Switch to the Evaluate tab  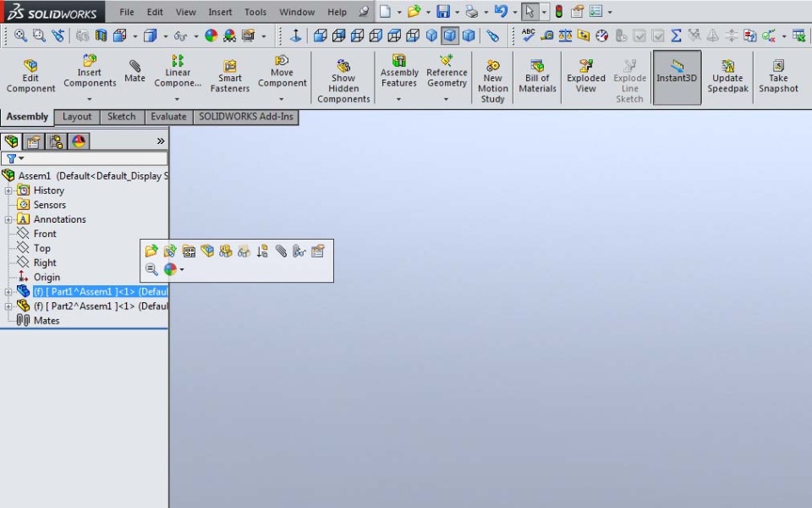click(x=168, y=117)
